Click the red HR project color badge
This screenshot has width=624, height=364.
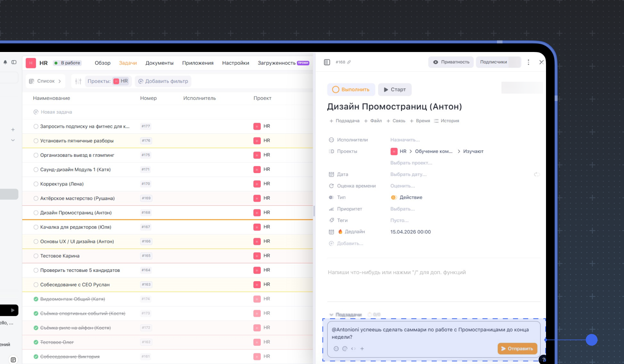click(31, 63)
